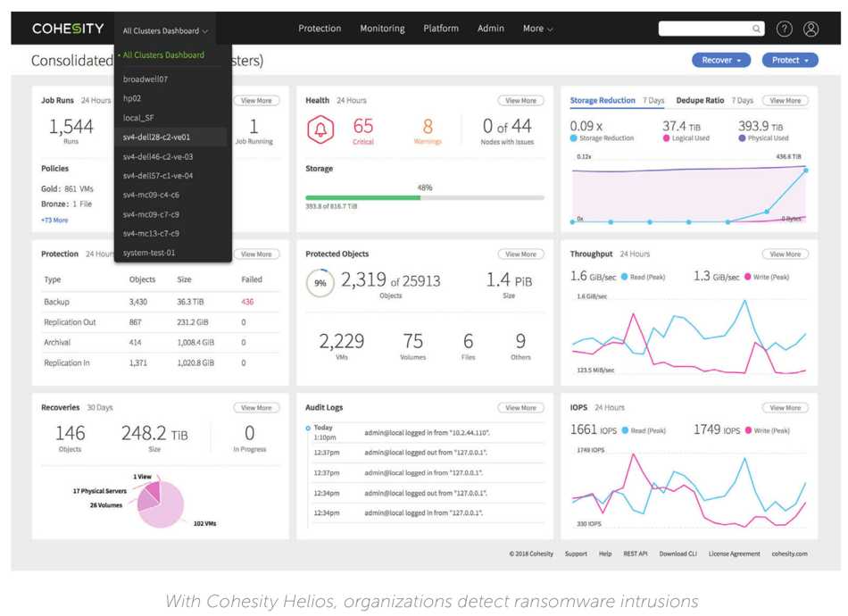This screenshot has height=616, width=848.
Task: Click the Storage Reduction blue legend dot
Action: (573, 138)
